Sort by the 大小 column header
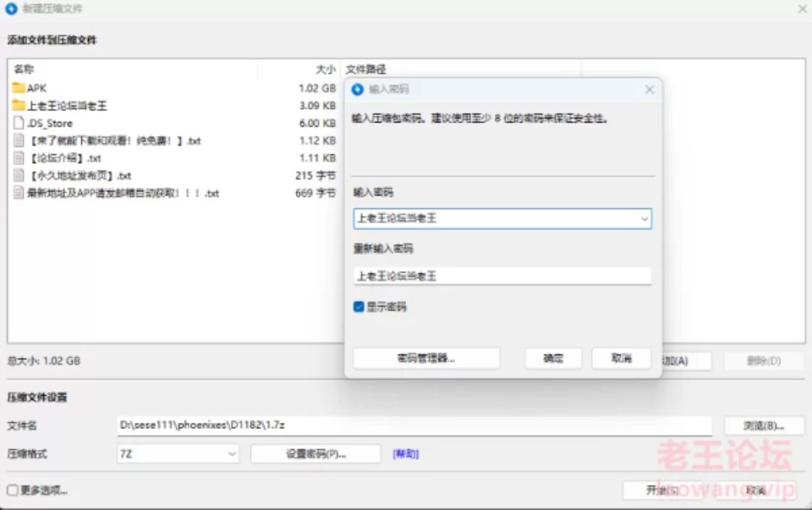 click(x=325, y=69)
